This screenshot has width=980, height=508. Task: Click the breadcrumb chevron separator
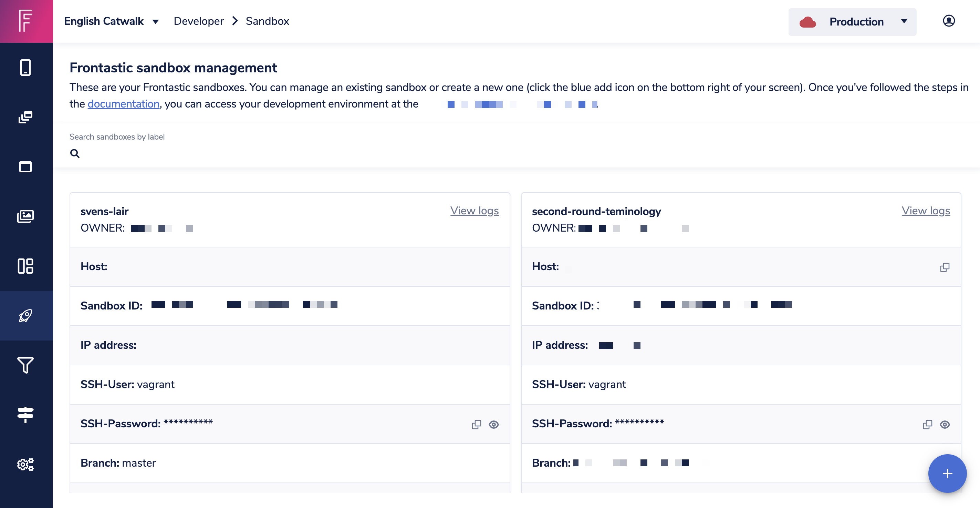point(235,21)
